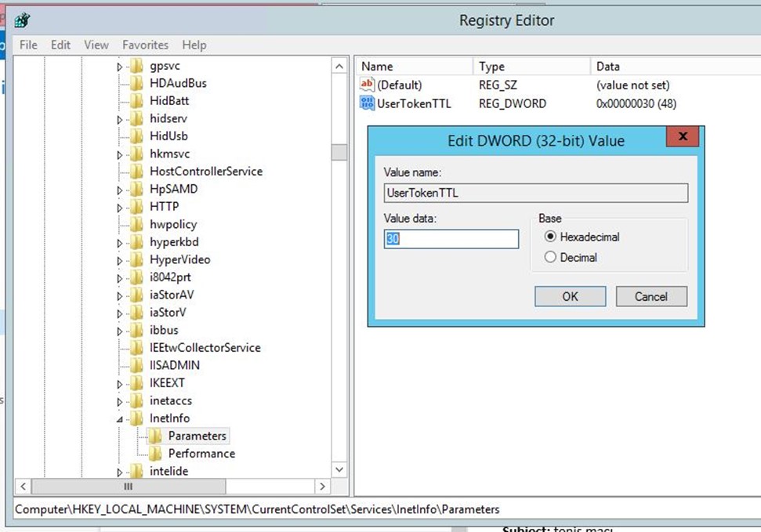Click the IEEtwCollectorService folder icon
Screen dimensions: 761x532
tap(137, 348)
